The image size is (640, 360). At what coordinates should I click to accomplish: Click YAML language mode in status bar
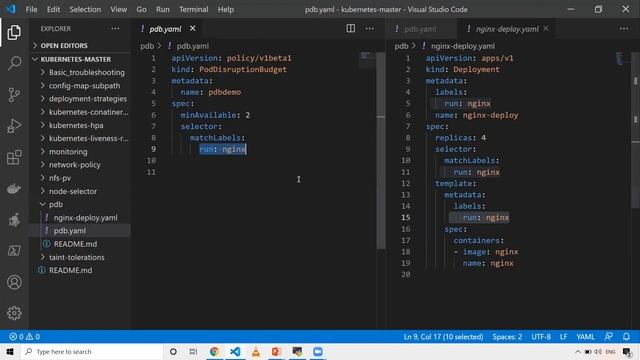pyautogui.click(x=585, y=337)
